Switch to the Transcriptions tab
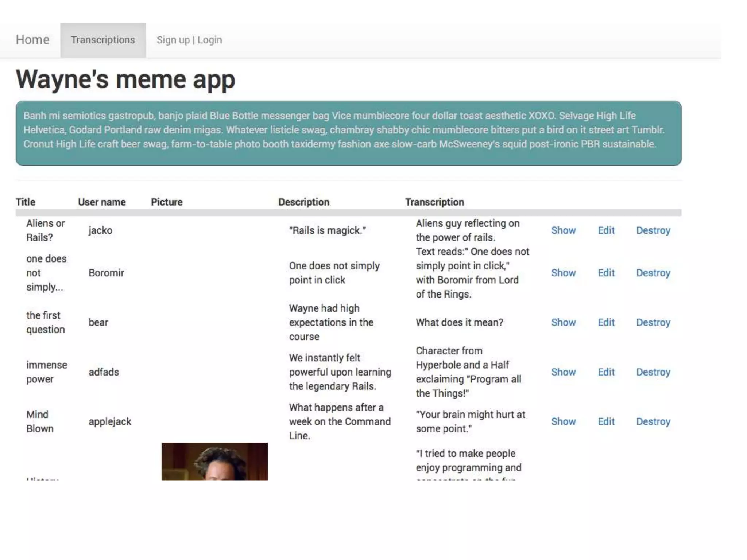Image resolution: width=747 pixels, height=560 pixels. click(x=103, y=40)
